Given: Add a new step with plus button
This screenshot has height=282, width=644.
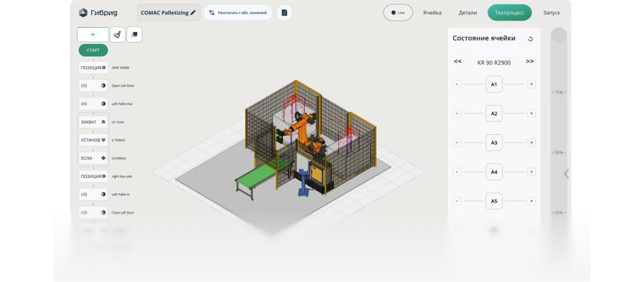Looking at the screenshot, I should [93, 35].
